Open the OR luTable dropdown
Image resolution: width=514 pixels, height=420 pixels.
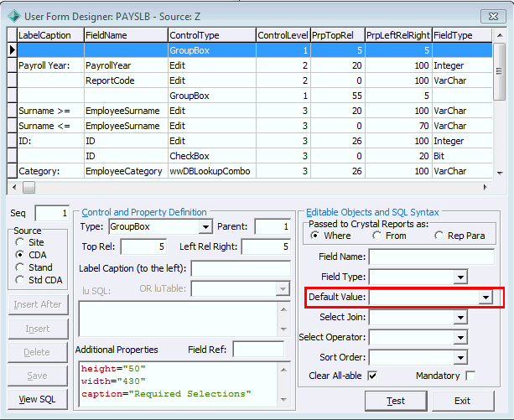click(x=283, y=289)
